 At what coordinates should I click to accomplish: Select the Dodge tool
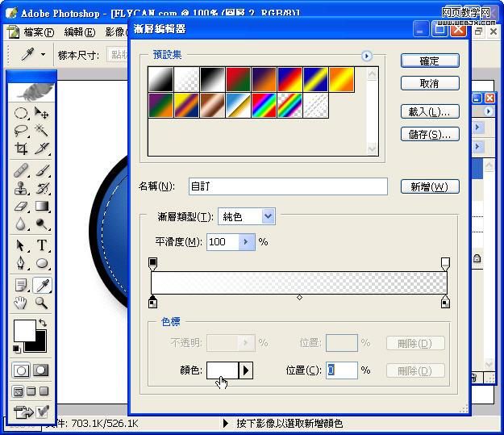pos(41,224)
